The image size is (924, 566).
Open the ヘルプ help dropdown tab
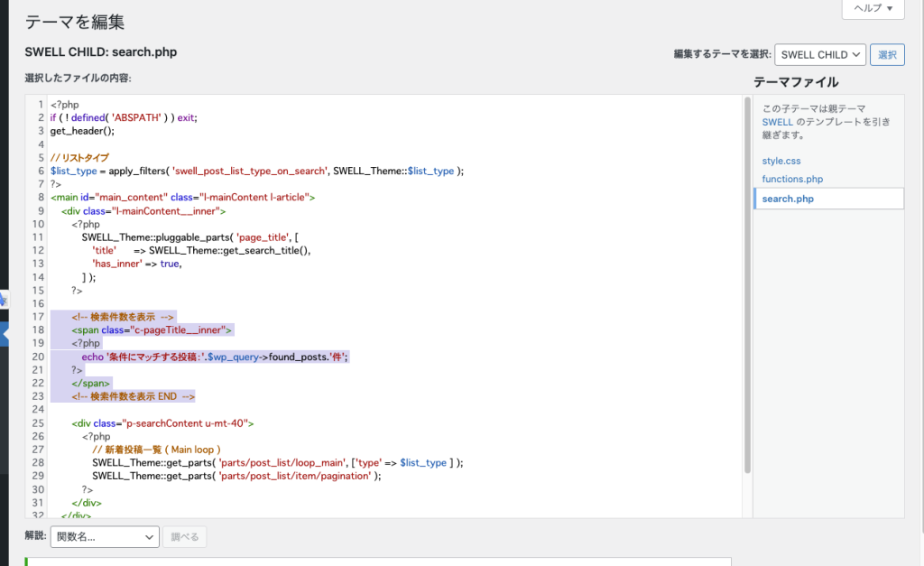[x=873, y=8]
